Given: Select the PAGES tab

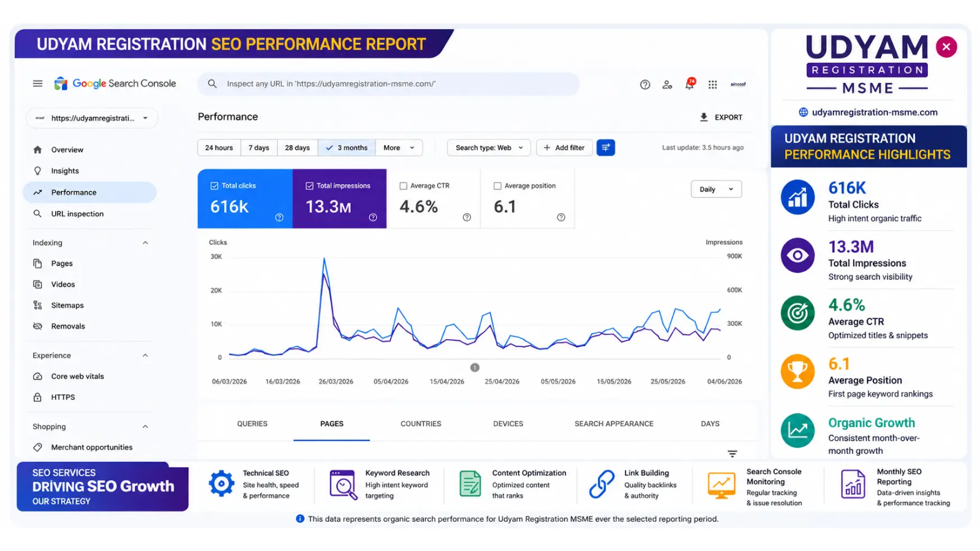Looking at the screenshot, I should coord(331,424).
